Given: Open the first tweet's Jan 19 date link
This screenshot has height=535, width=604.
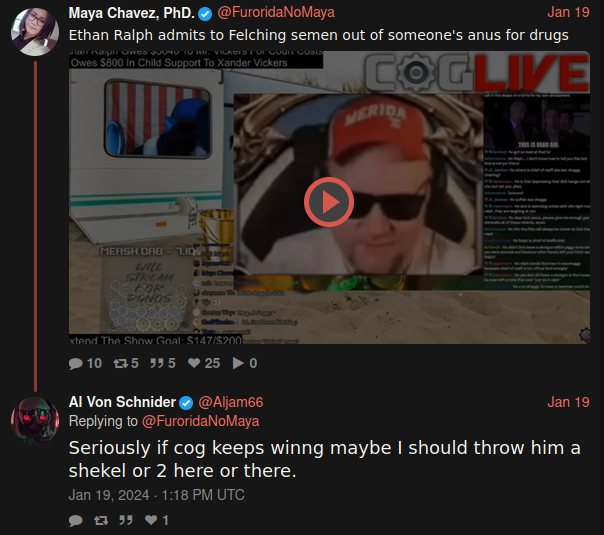Looking at the screenshot, I should click(568, 12).
